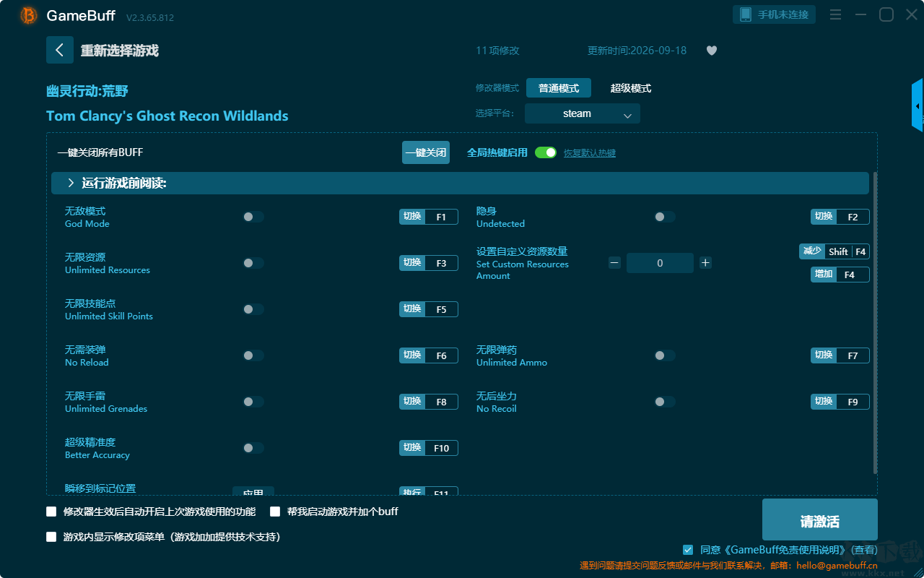
Task: Click the vertical scrollbar of cheat list
Action: (876, 323)
